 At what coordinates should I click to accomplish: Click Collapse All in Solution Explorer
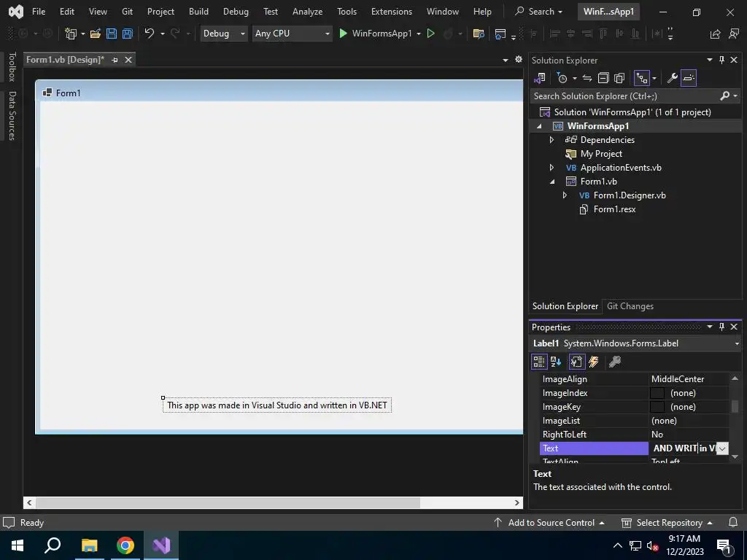tap(603, 78)
